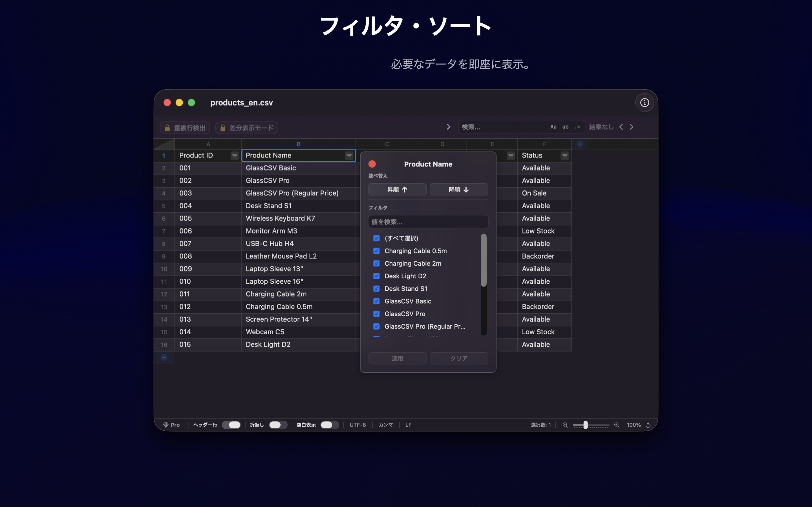This screenshot has width=812, height=507.
Task: Select the UTF-8 encoding item in the status bar
Action: tap(358, 424)
